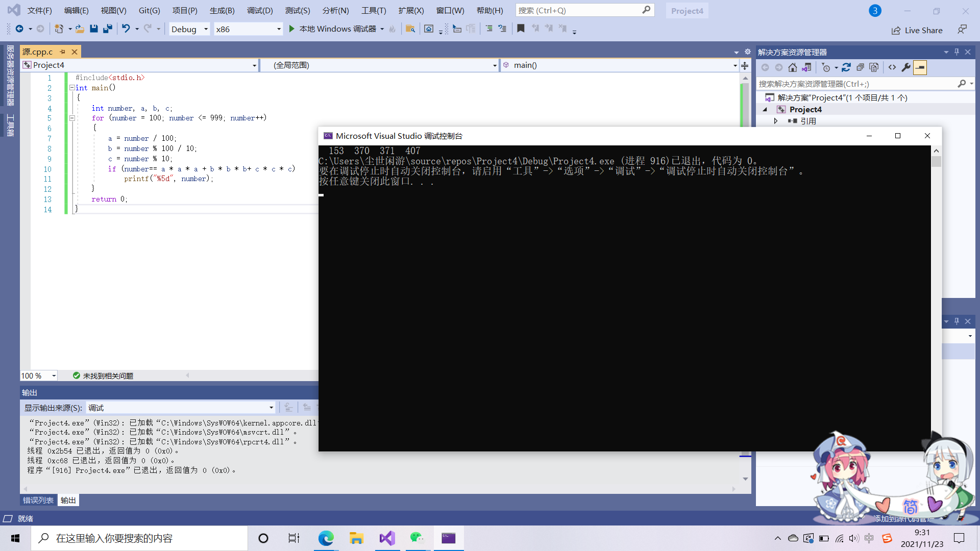Click Solution Explorer home icon
Image resolution: width=980 pixels, height=551 pixels.
pyautogui.click(x=792, y=67)
